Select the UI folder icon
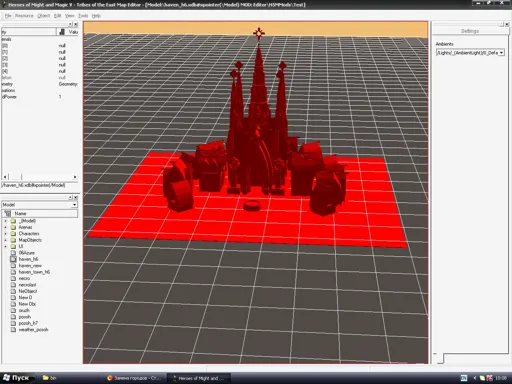 pyautogui.click(x=13, y=246)
